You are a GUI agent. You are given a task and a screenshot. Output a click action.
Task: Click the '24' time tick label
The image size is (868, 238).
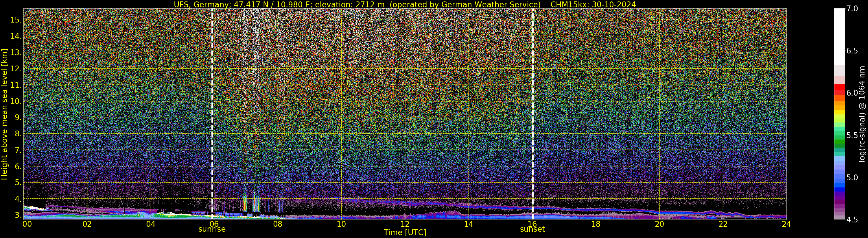click(x=786, y=224)
